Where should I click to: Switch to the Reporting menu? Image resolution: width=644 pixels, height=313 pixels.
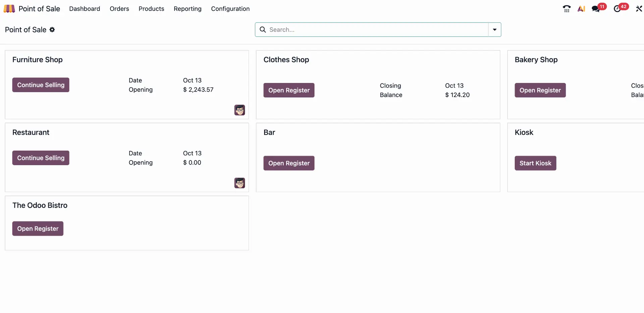click(187, 9)
